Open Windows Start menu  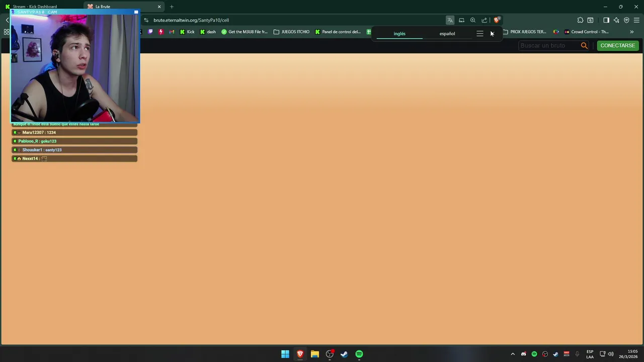(285, 354)
